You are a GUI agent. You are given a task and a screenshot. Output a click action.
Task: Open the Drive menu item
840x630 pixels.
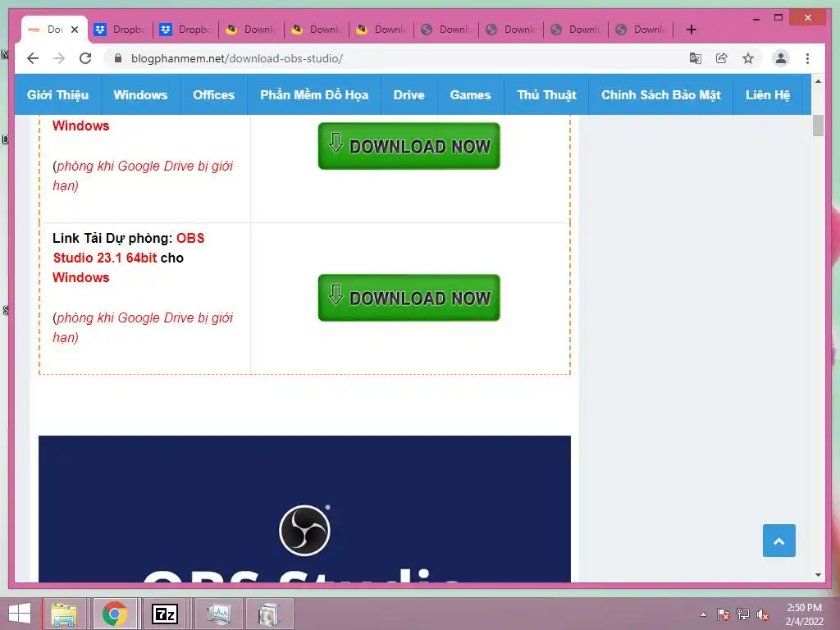pos(409,95)
